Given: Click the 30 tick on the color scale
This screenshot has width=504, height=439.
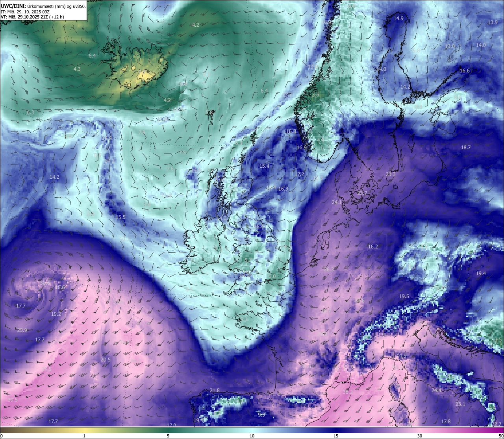Looking at the screenshot, I should (x=420, y=436).
